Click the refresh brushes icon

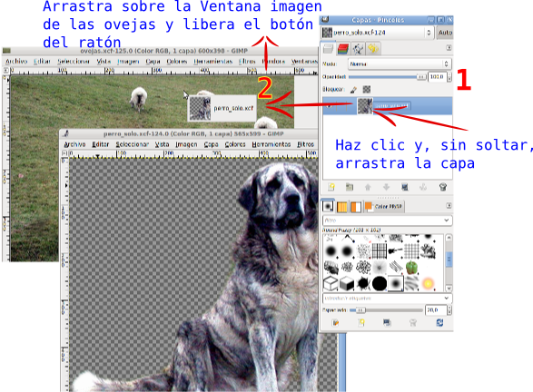click(439, 322)
